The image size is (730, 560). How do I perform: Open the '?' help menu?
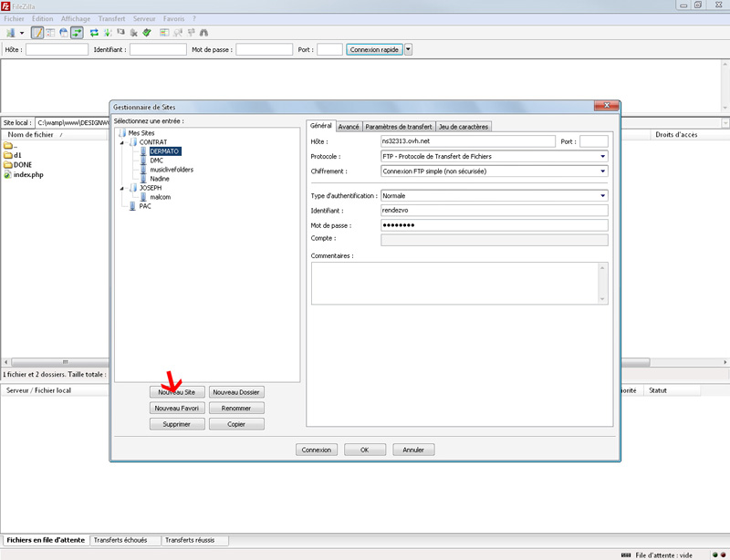tap(194, 18)
